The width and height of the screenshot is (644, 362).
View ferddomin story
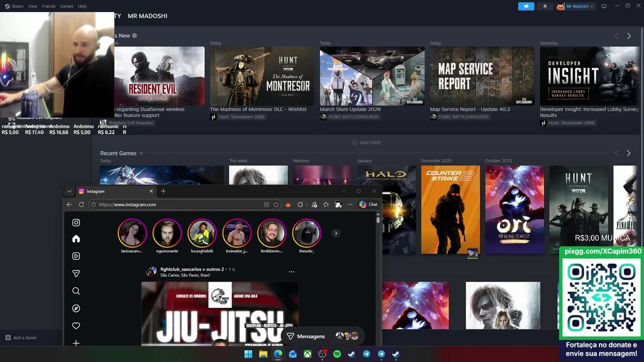pos(272,233)
